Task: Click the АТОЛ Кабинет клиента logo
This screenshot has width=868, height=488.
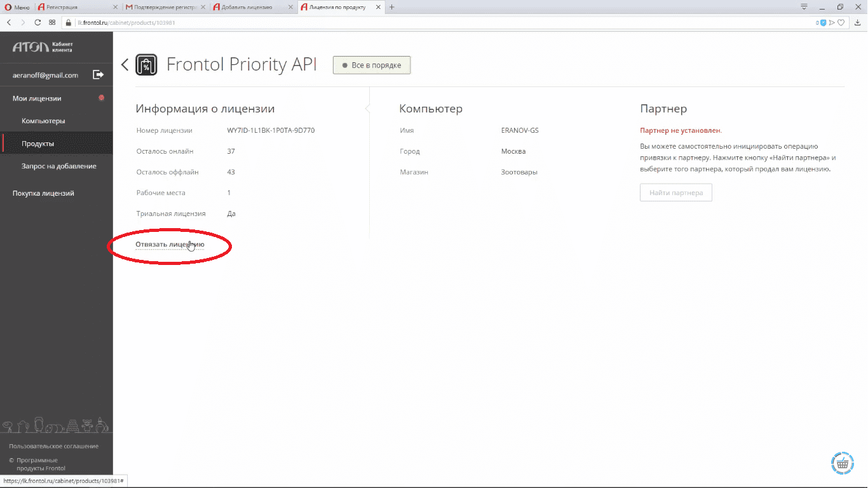Action: point(43,47)
